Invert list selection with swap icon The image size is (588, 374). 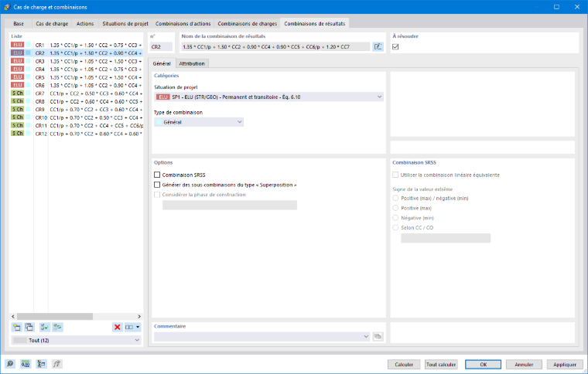[x=57, y=327]
